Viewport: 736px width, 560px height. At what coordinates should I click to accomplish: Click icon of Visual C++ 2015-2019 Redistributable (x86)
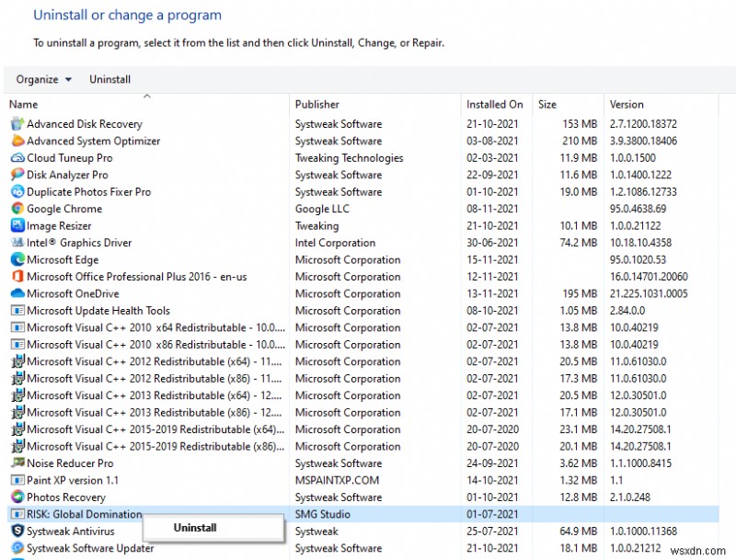click(17, 446)
